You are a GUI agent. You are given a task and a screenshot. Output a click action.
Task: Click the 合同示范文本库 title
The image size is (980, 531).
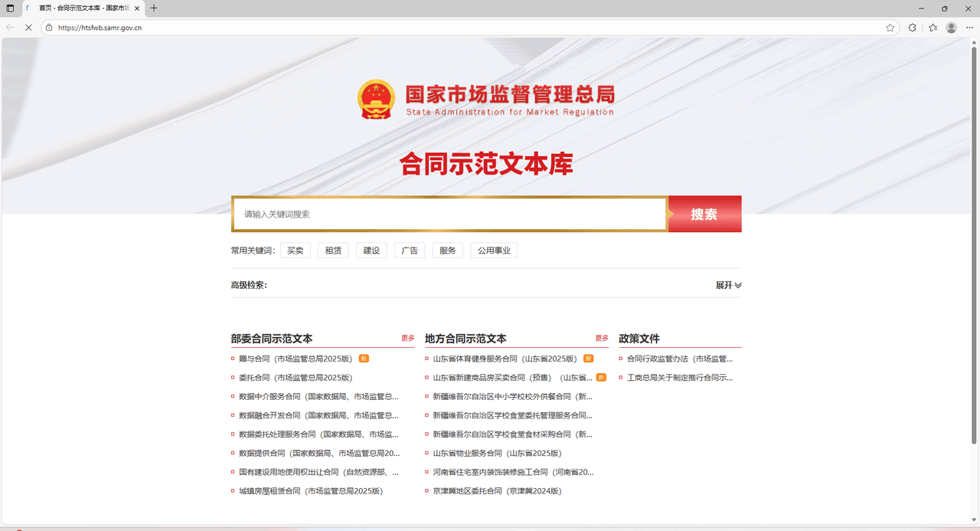coord(486,164)
